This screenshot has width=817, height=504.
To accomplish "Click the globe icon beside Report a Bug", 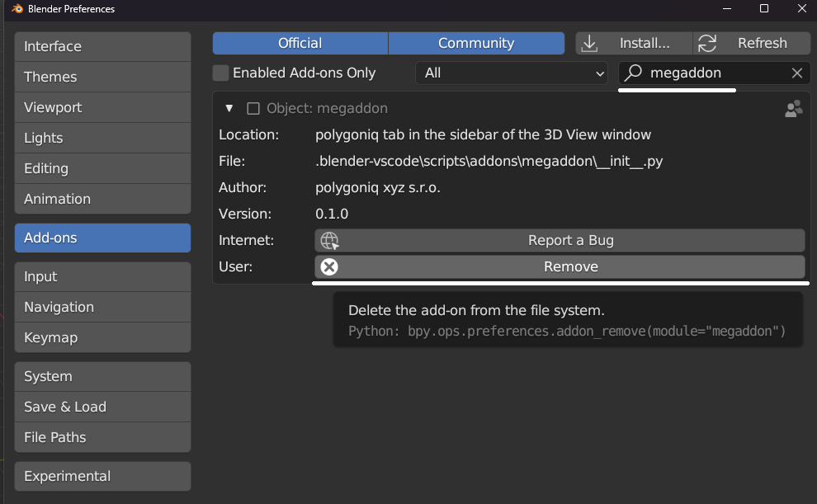I will 329,240.
